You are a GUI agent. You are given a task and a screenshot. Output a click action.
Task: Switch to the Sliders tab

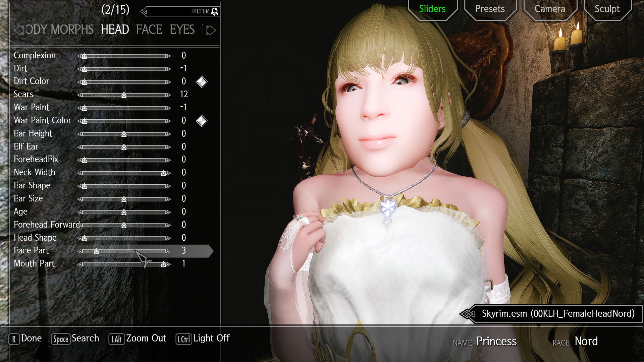tap(432, 9)
